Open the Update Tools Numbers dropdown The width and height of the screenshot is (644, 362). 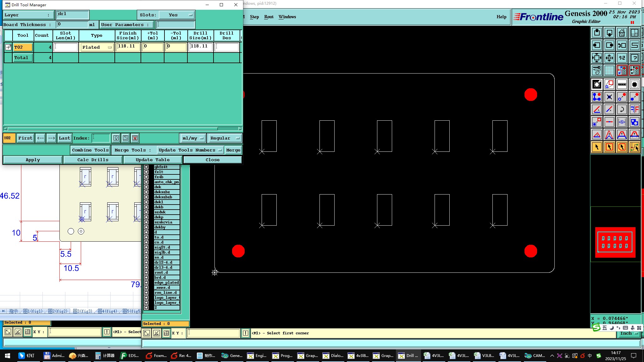click(x=190, y=150)
